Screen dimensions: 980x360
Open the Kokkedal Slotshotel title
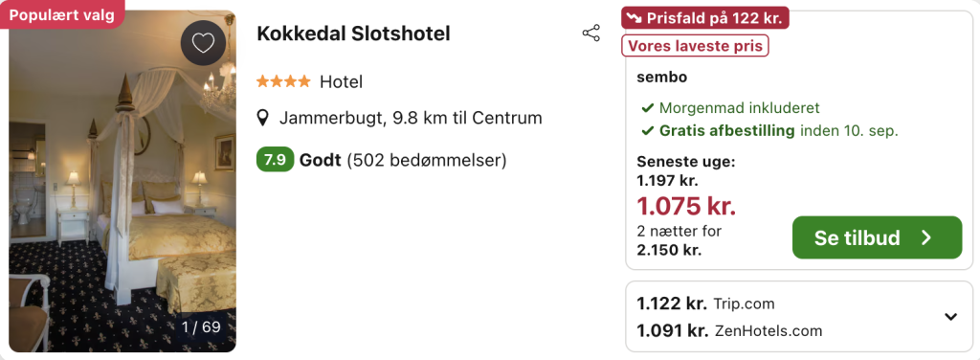point(353,34)
